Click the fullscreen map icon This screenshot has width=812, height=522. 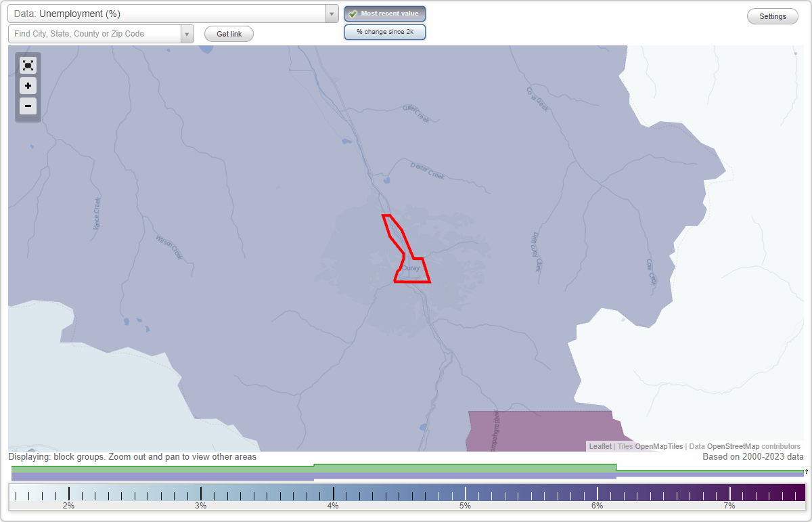(28, 66)
